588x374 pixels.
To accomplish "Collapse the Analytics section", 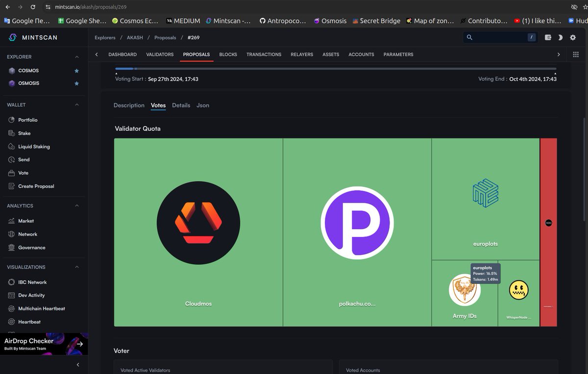I will 77,206.
